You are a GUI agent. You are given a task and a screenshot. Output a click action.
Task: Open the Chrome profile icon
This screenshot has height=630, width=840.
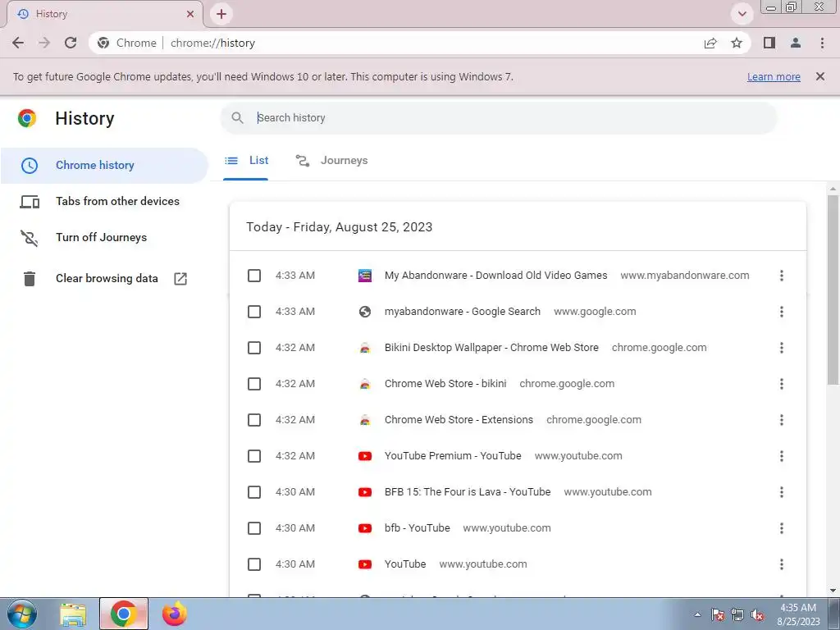pyautogui.click(x=796, y=43)
